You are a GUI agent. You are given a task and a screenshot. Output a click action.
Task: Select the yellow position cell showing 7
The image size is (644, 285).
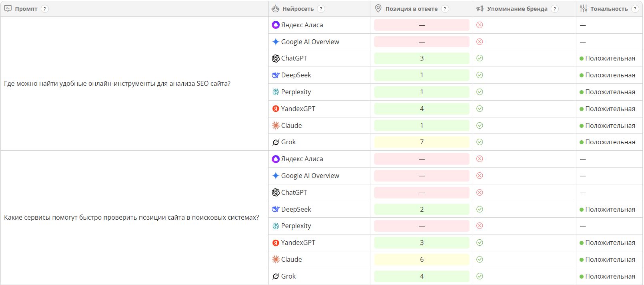tap(421, 142)
